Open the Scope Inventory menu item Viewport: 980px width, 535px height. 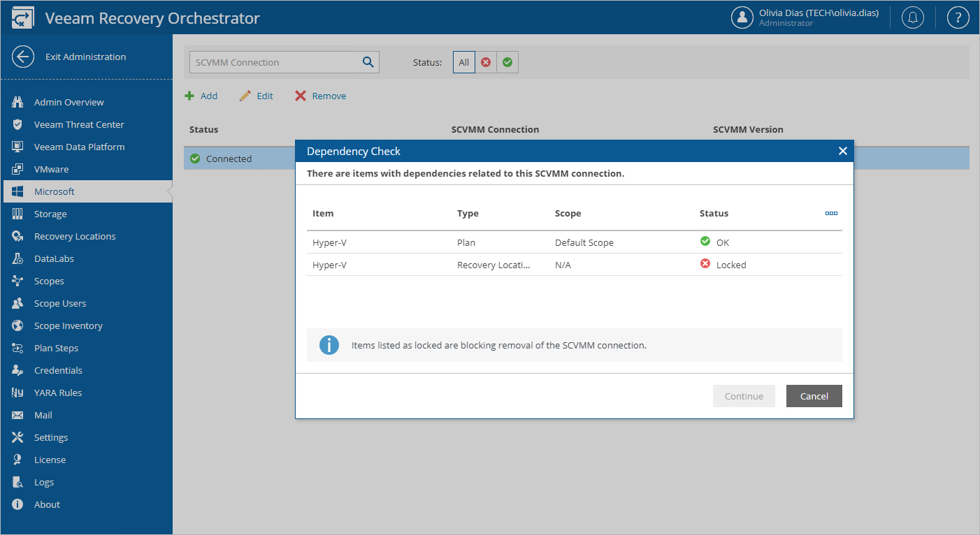tap(88, 325)
